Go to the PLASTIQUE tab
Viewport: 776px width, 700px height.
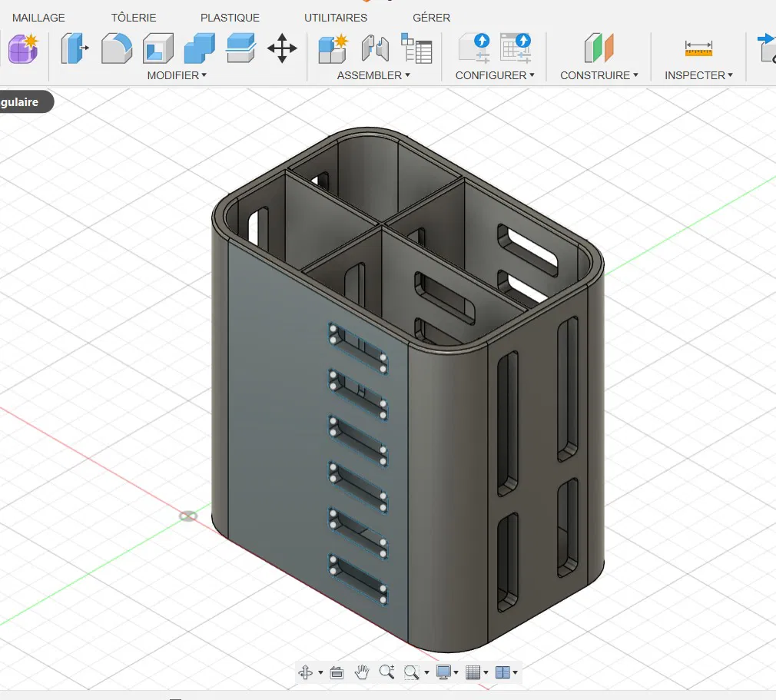pyautogui.click(x=230, y=18)
